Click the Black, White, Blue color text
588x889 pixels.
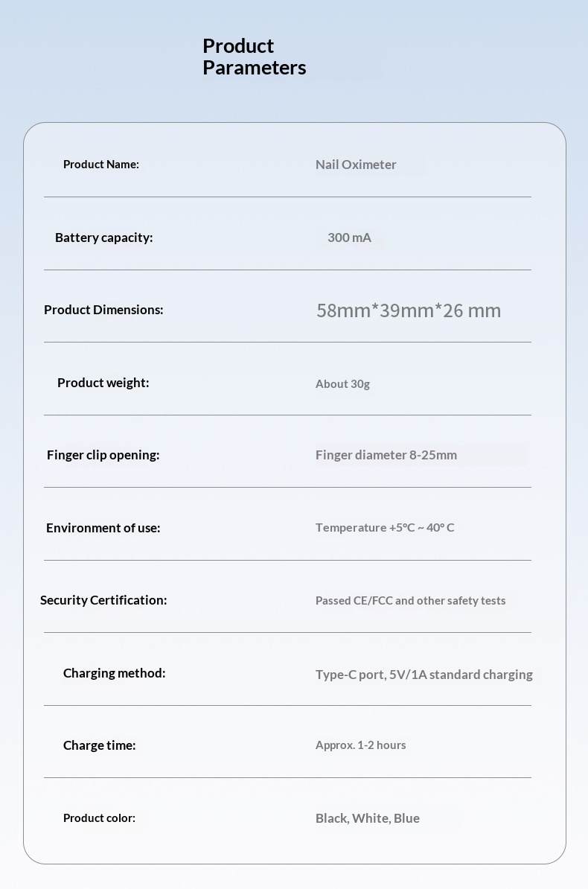[x=368, y=818]
